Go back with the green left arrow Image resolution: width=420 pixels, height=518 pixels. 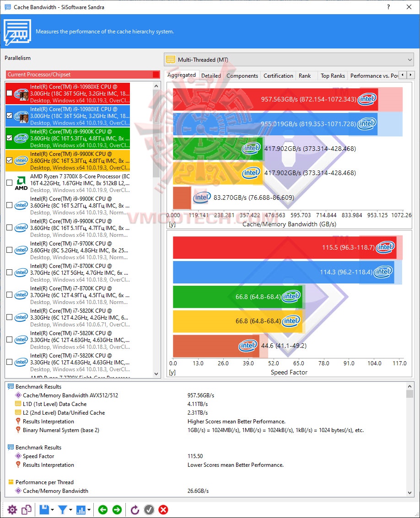[x=103, y=510]
